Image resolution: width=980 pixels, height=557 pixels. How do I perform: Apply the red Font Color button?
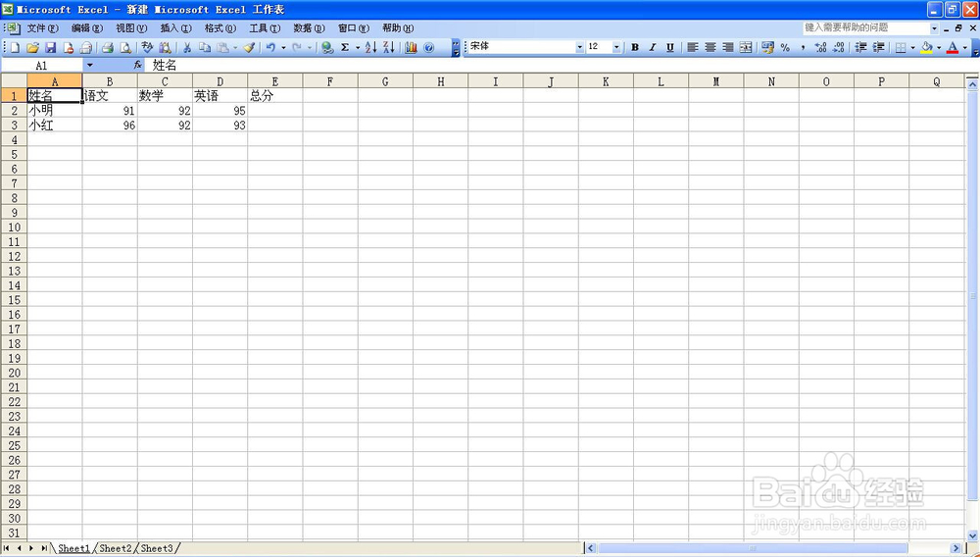click(x=952, y=47)
